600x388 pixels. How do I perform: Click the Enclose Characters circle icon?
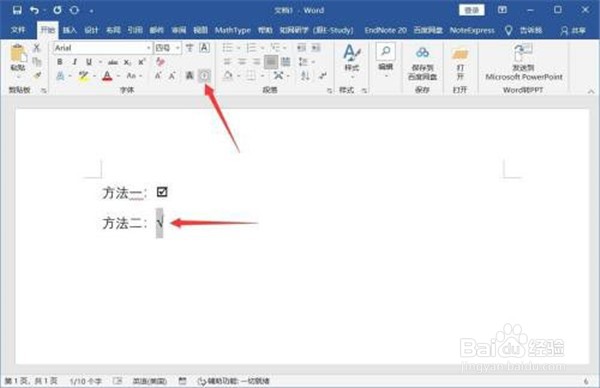(x=204, y=76)
